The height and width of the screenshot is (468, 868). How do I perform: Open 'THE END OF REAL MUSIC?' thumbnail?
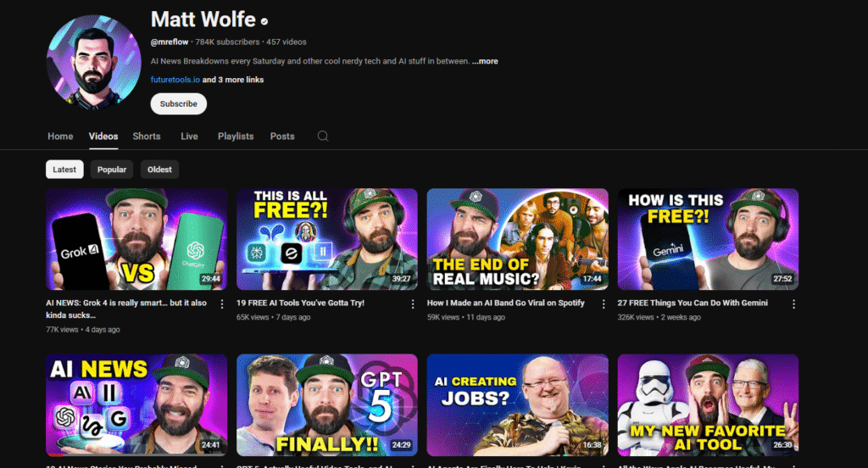[x=518, y=239]
